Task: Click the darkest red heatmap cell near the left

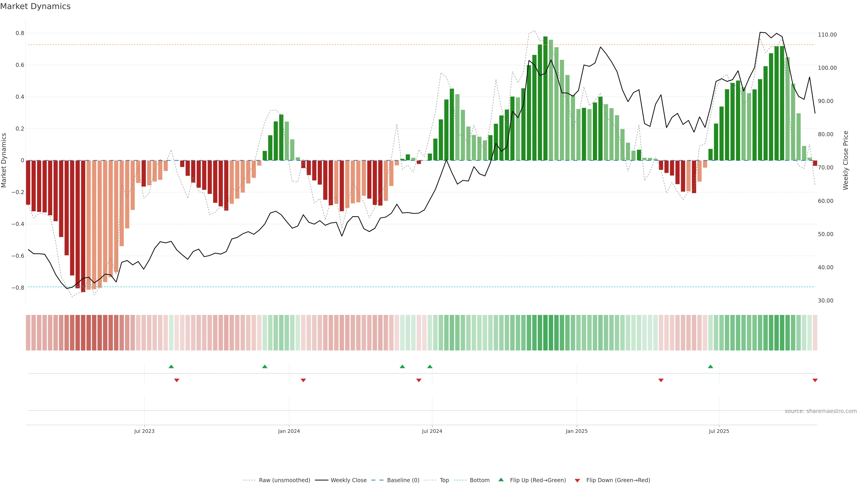Action: [x=83, y=333]
